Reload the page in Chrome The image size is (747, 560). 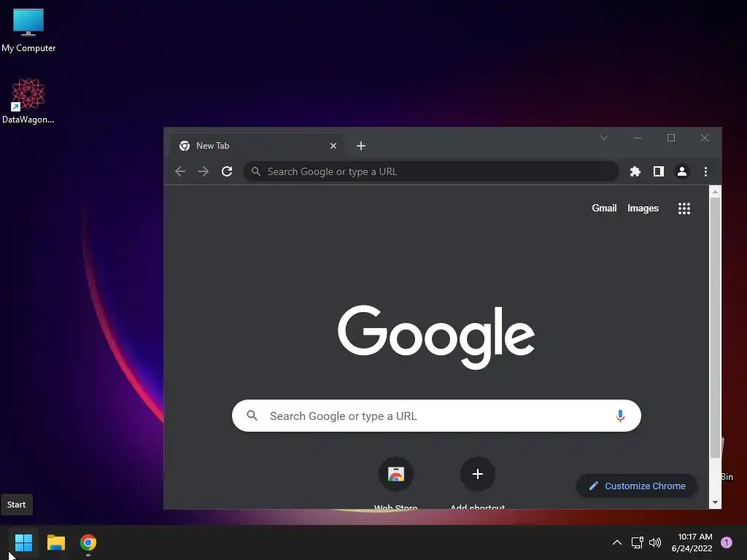[227, 171]
